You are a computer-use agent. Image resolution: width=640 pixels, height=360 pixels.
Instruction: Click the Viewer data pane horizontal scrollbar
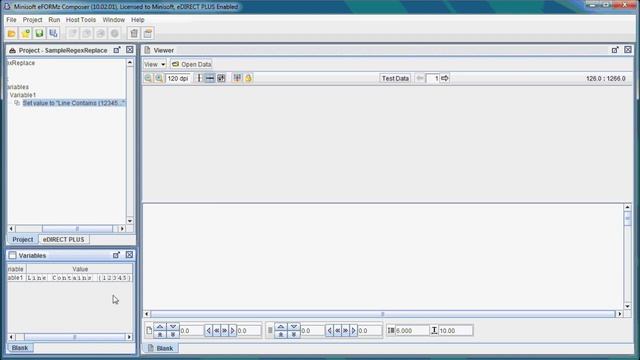(x=382, y=314)
